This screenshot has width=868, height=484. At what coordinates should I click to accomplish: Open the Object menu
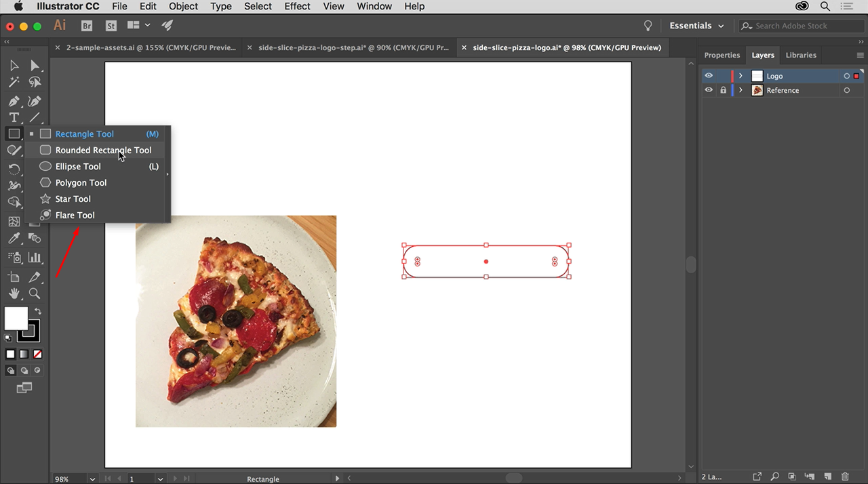pos(184,6)
